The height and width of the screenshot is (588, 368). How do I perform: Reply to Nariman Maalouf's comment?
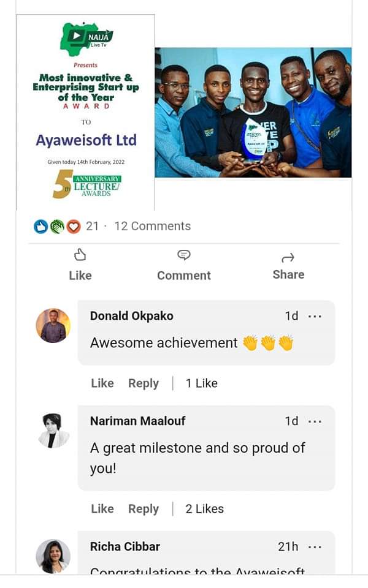click(144, 509)
